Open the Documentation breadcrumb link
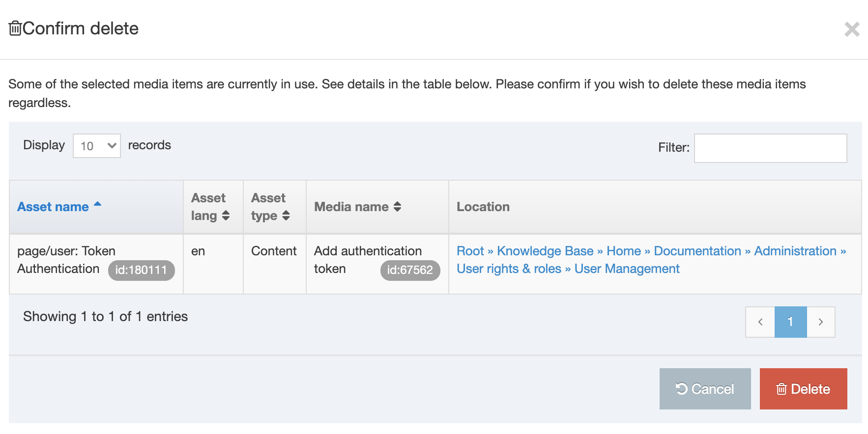This screenshot has height=434, width=868. pyautogui.click(x=697, y=251)
